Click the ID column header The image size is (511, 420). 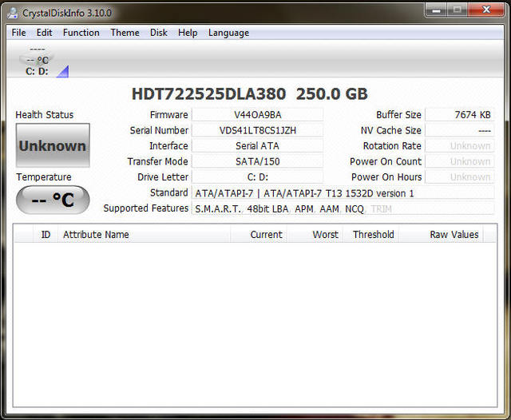pyautogui.click(x=46, y=235)
